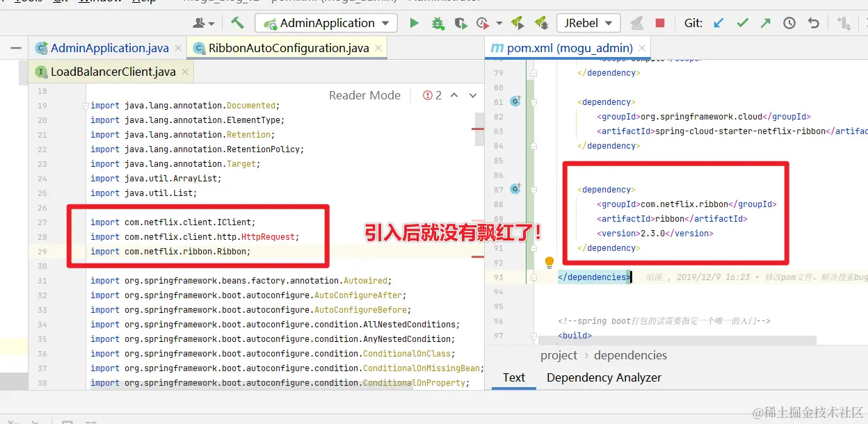Open the JRebel dropdown in the toolbar
This screenshot has width=868, height=424.
coord(588,23)
